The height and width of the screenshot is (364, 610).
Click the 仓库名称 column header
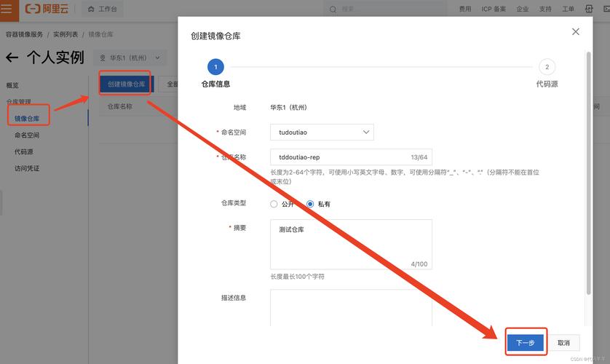120,106
